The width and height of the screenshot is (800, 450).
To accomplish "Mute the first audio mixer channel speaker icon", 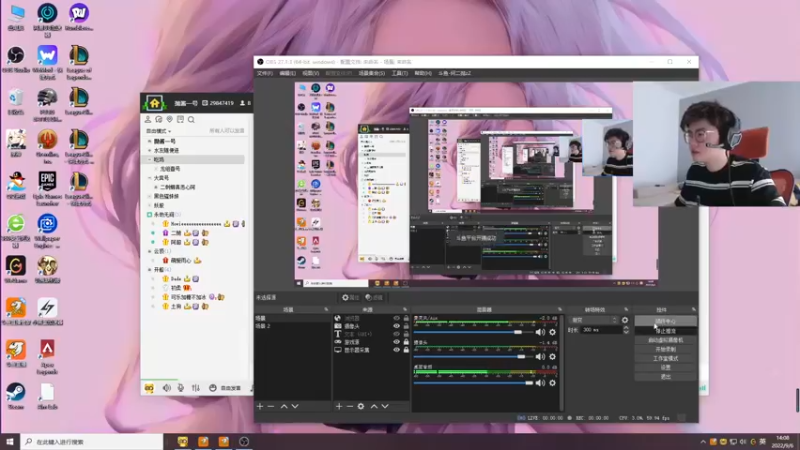I will [541, 331].
